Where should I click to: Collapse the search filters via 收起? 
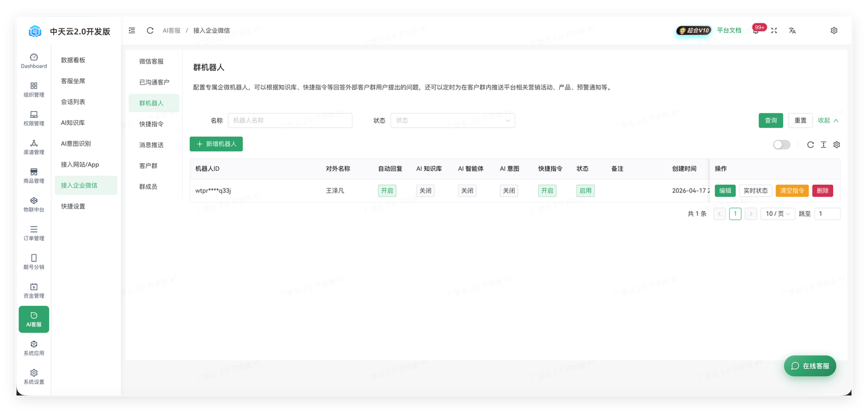coord(828,120)
